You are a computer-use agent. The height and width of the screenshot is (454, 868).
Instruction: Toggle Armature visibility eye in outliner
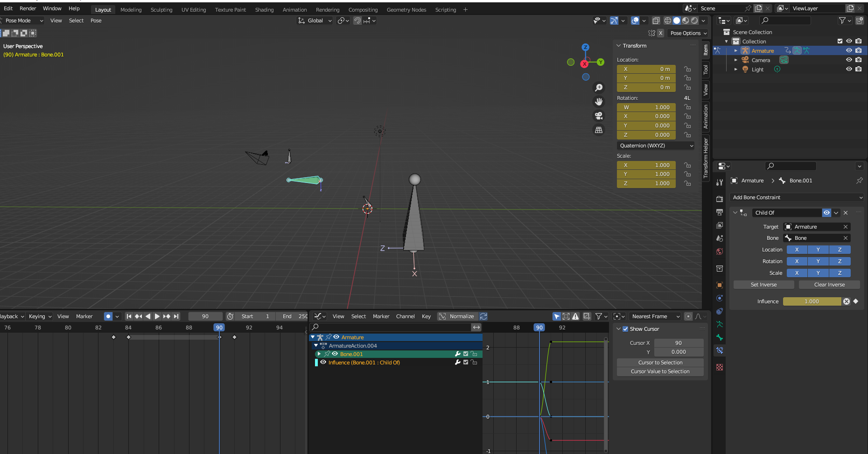click(849, 50)
